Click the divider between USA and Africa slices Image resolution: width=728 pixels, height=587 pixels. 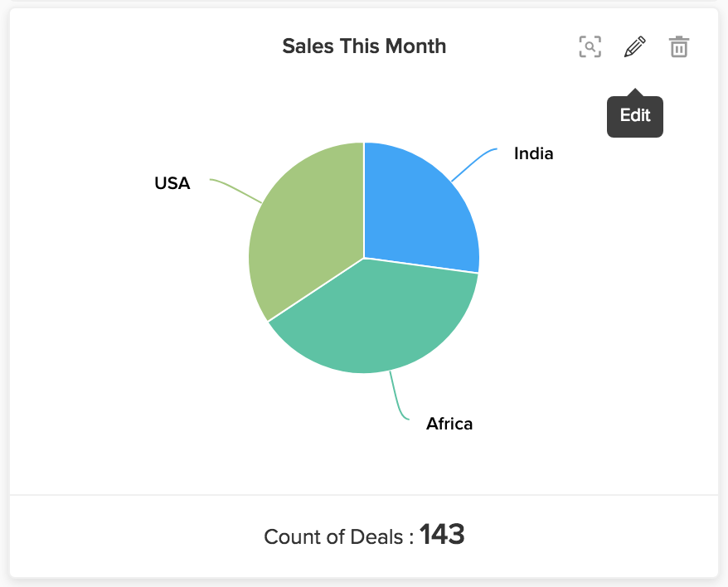tap(316, 290)
